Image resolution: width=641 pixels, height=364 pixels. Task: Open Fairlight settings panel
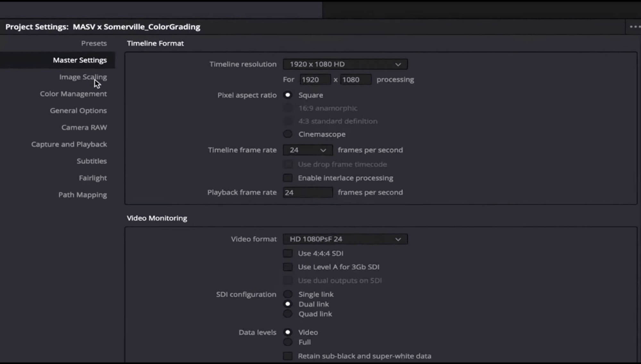(93, 178)
